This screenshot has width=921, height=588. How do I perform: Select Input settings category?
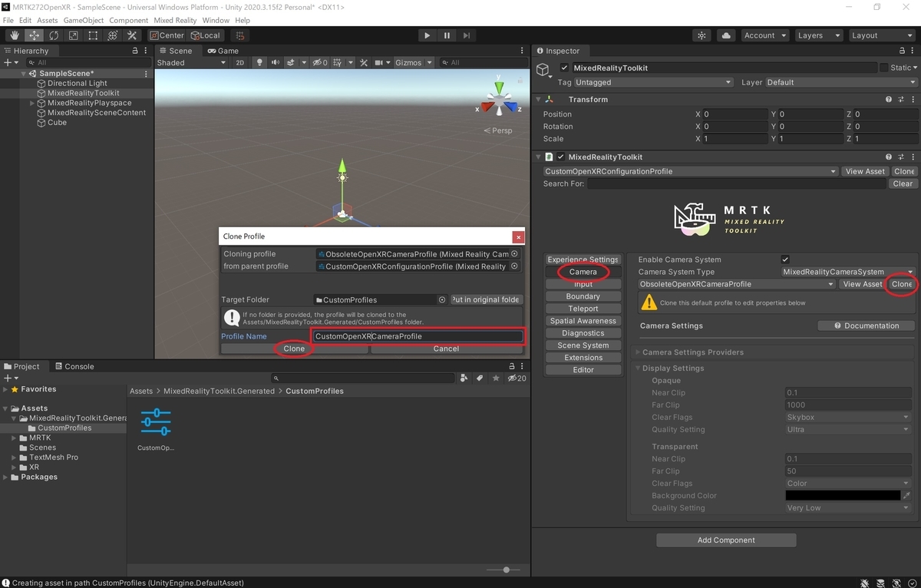pos(583,284)
